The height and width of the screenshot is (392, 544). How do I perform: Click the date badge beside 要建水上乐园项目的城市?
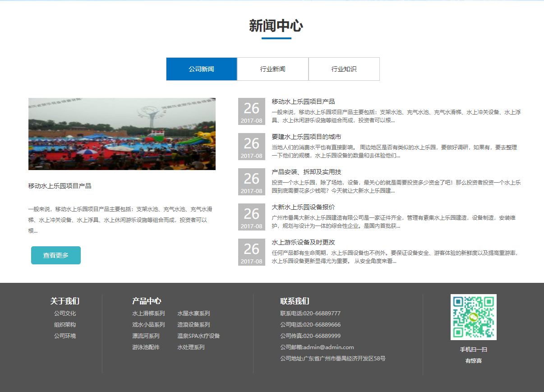[251, 147]
